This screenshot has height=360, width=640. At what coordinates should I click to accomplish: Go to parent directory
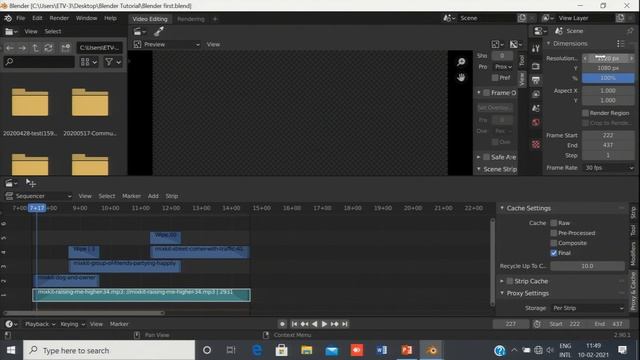(36, 48)
